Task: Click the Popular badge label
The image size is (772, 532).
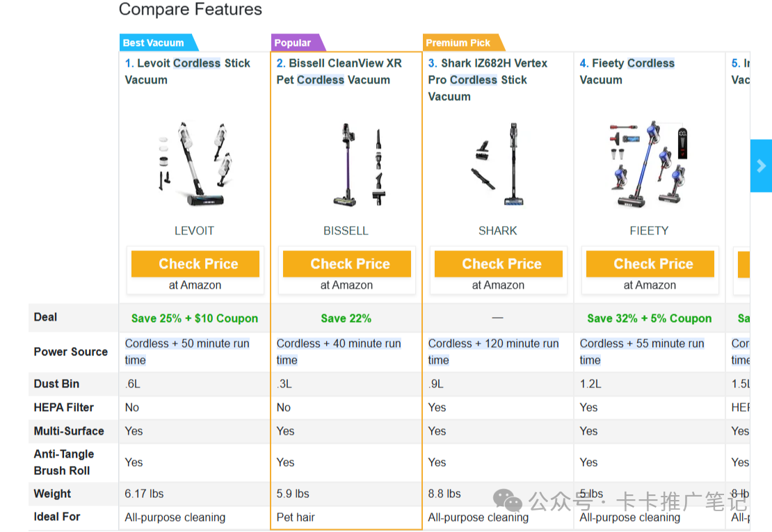Action: pos(293,42)
